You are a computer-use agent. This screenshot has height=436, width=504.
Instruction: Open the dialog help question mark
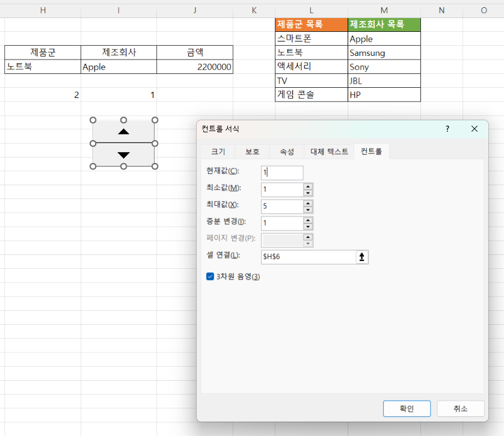447,129
